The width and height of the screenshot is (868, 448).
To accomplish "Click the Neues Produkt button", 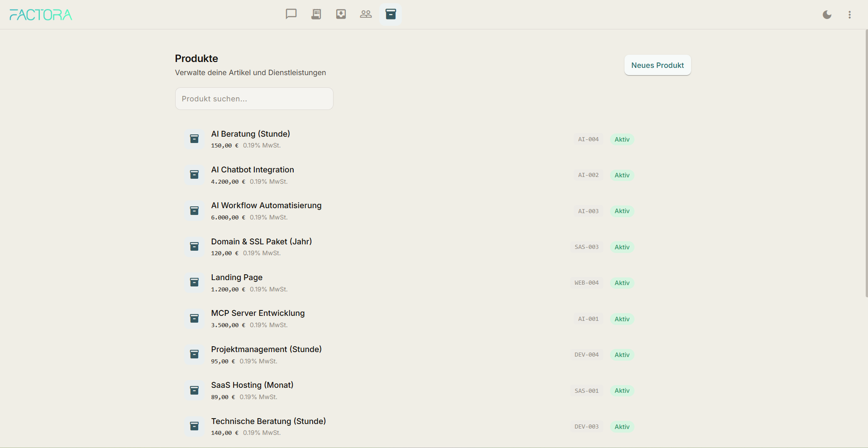I will 657,65.
